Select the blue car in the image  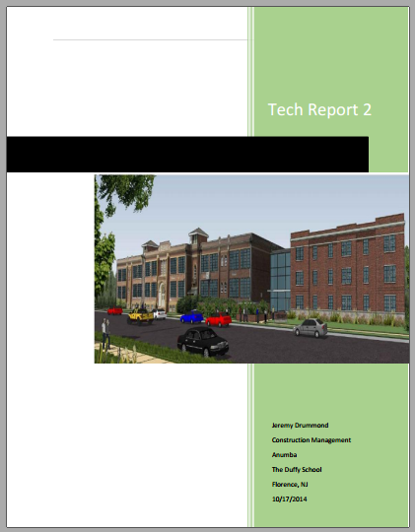[x=192, y=317]
